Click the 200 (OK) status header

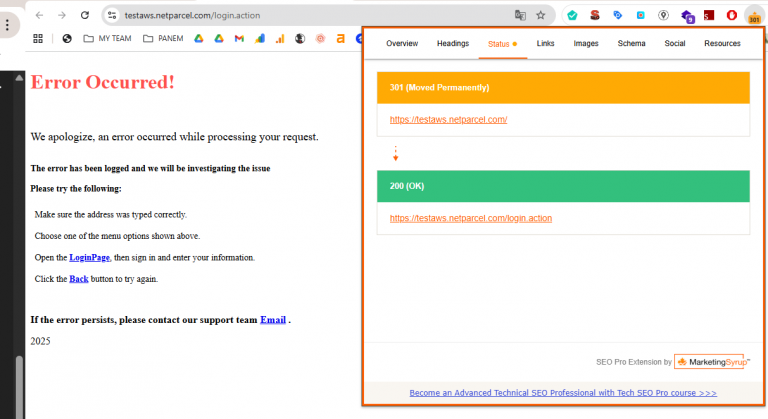pos(563,186)
